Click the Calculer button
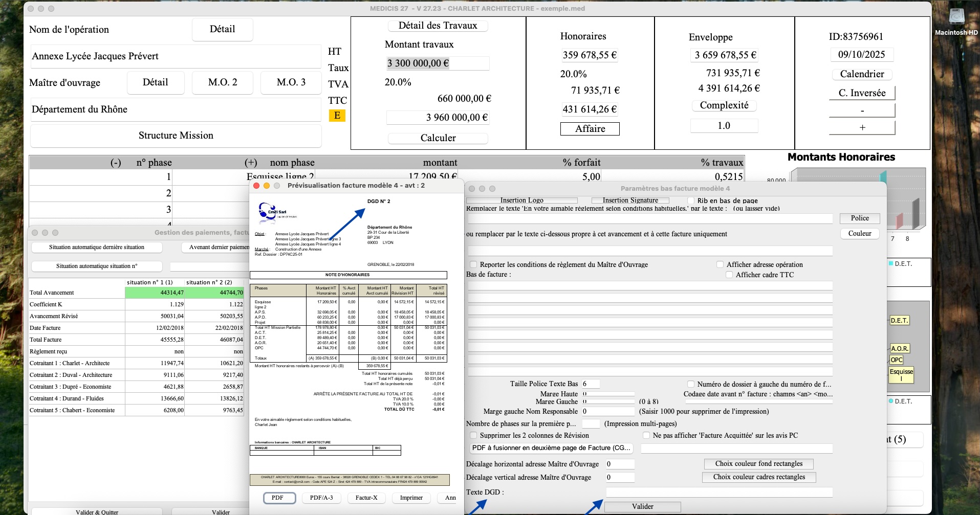980x515 pixels. pos(438,138)
